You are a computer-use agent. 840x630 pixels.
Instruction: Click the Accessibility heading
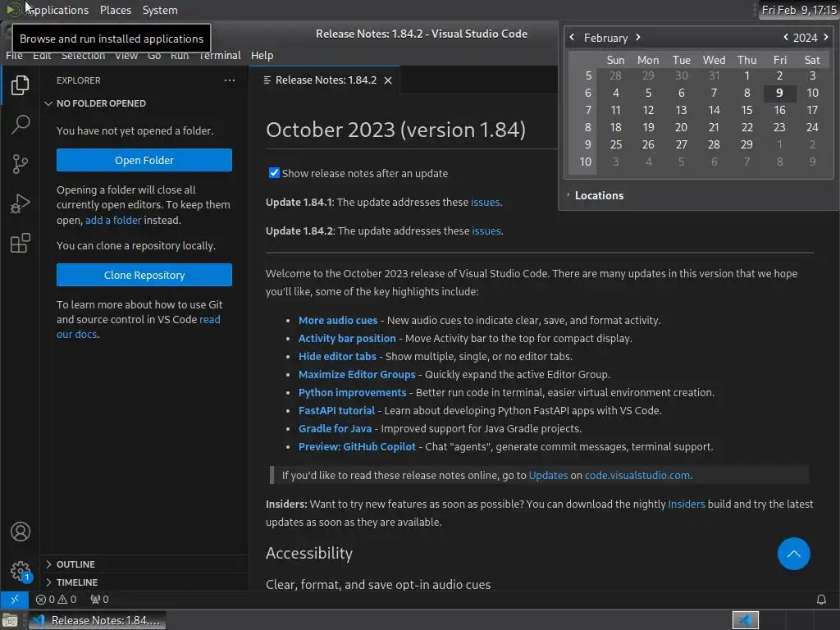click(309, 554)
